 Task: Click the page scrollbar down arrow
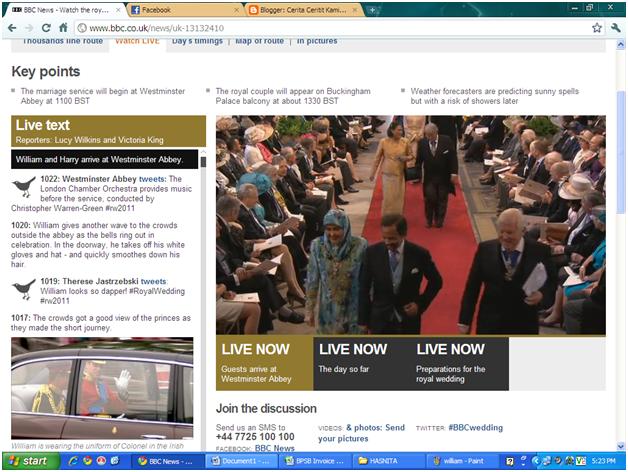coord(621,446)
